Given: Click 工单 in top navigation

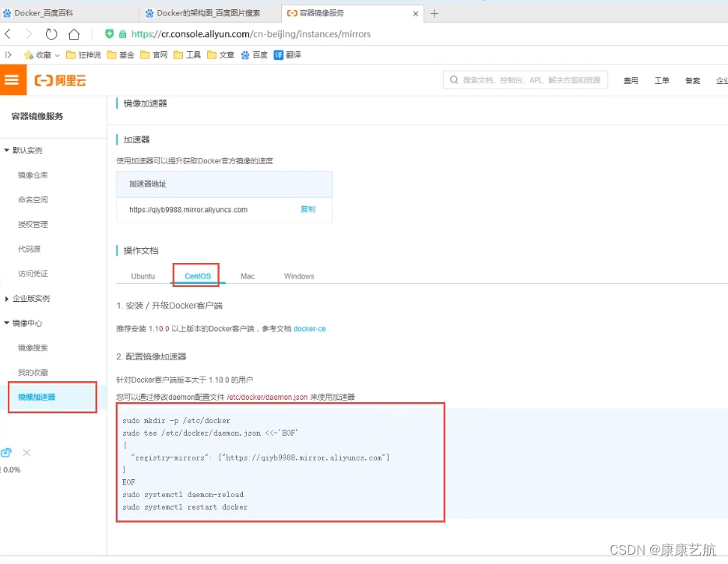Looking at the screenshot, I should [662, 80].
